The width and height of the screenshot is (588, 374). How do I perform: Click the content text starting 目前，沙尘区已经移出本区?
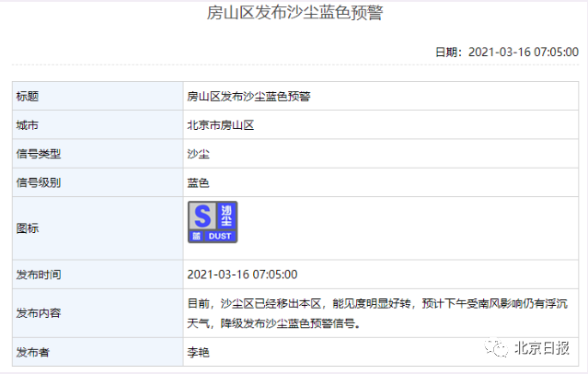(x=377, y=313)
